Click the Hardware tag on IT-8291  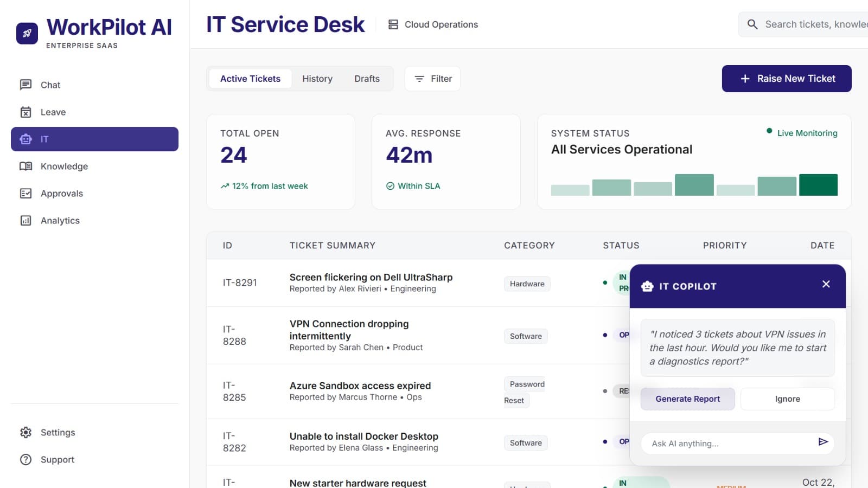[527, 284]
